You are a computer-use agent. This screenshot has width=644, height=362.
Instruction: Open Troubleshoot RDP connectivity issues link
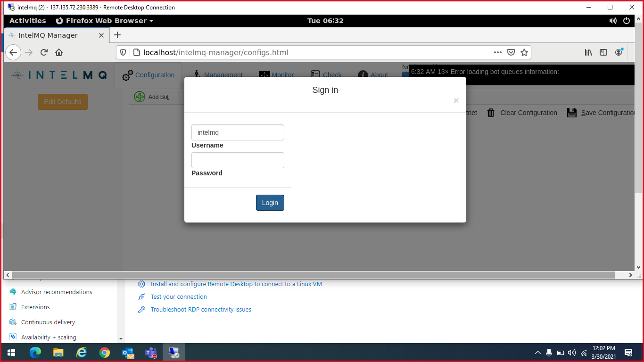pos(201,310)
